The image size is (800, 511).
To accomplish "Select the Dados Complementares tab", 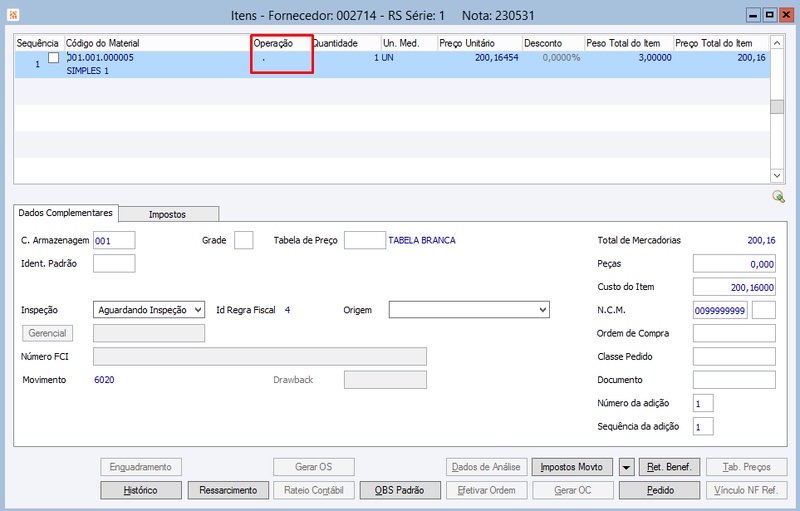I will coord(65,213).
